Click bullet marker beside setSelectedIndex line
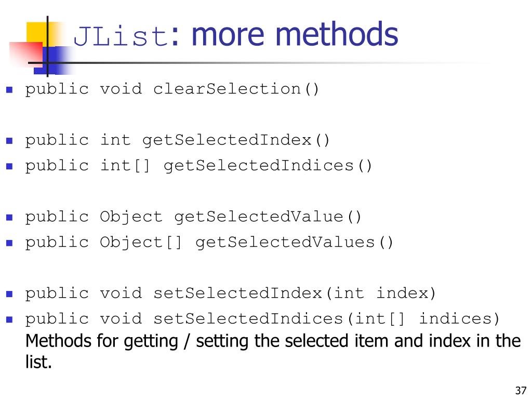 pyautogui.click(x=9, y=294)
